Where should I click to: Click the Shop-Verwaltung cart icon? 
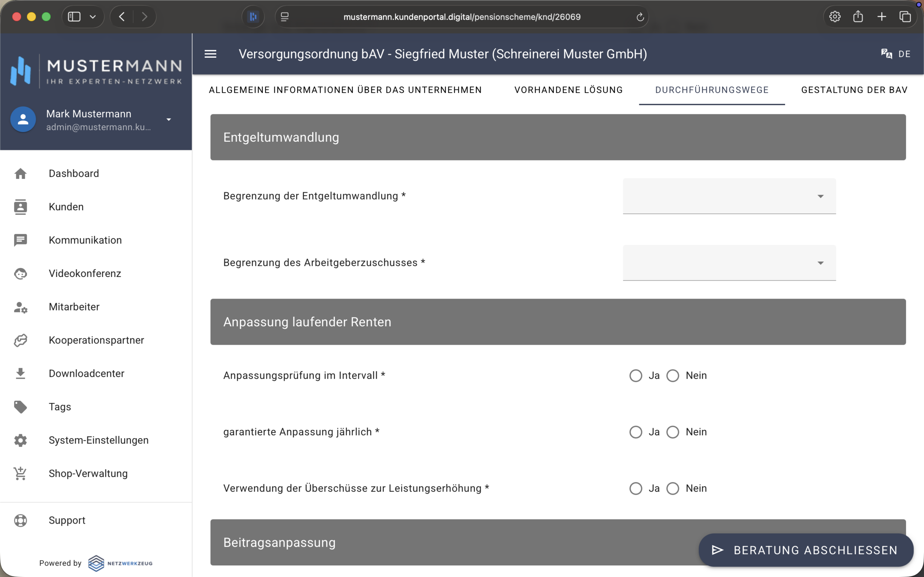[21, 474]
